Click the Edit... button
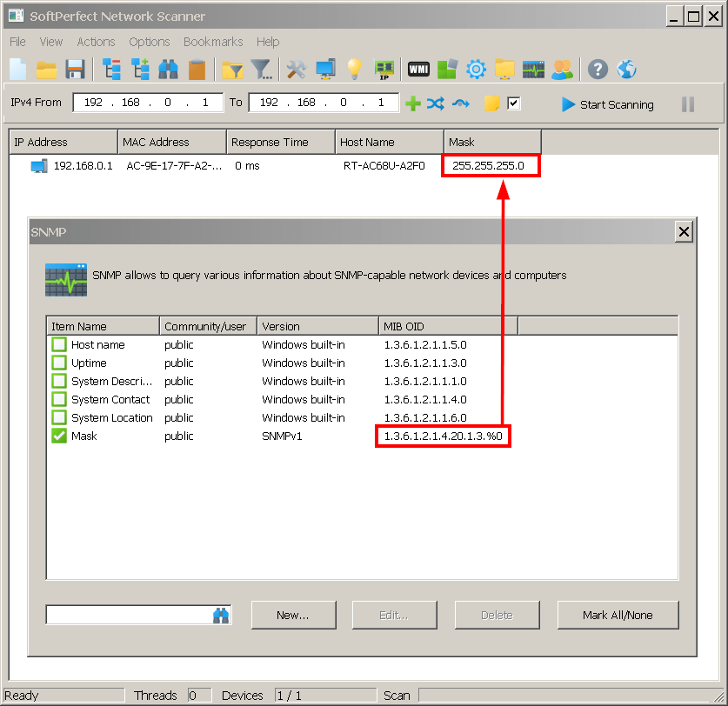 tap(394, 615)
